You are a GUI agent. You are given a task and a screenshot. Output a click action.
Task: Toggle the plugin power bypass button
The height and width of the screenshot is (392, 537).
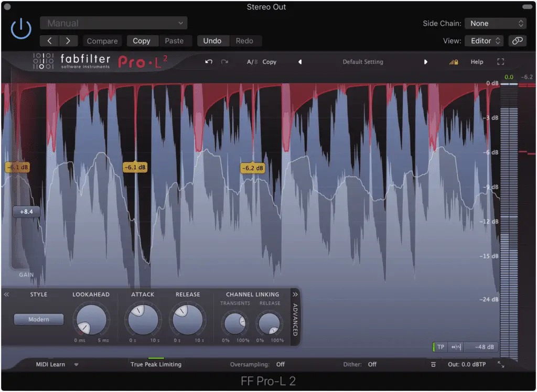click(21, 29)
